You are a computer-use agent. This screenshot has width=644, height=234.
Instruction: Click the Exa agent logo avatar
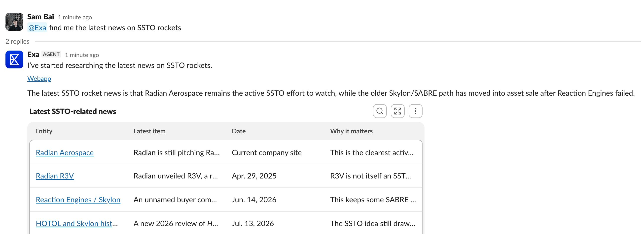(14, 59)
